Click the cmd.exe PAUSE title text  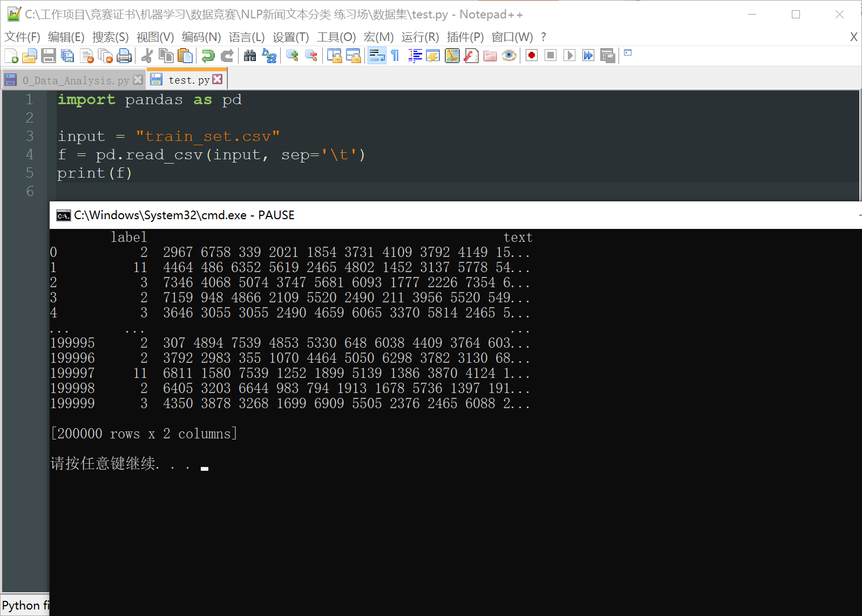point(184,215)
